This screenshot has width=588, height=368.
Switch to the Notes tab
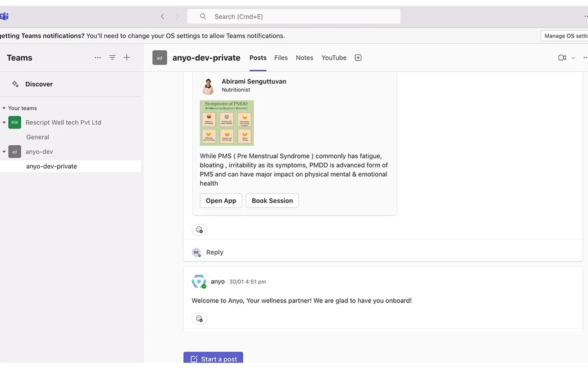point(304,58)
